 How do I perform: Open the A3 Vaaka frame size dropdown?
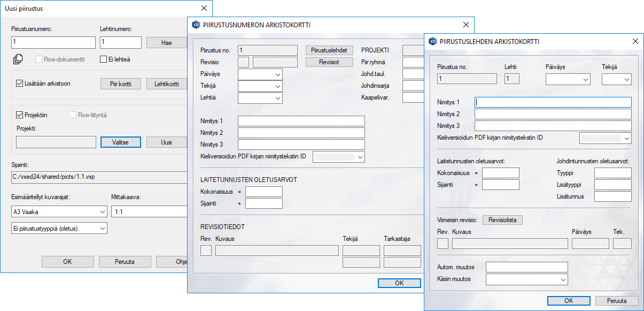(x=59, y=212)
